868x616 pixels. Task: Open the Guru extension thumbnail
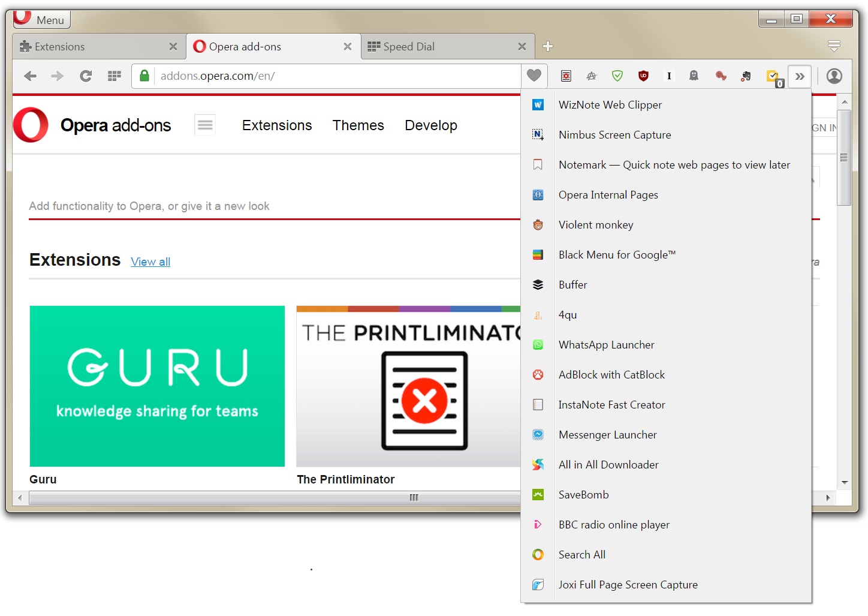click(157, 386)
